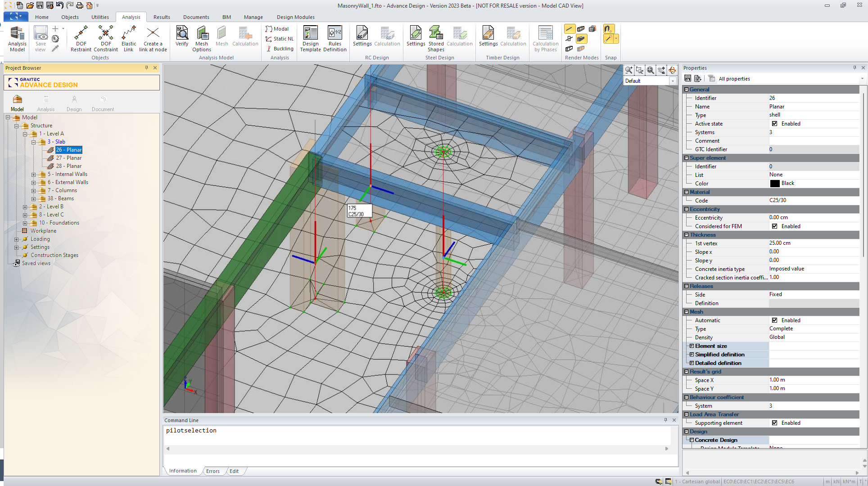Expand the Detailed definition group

click(692, 363)
